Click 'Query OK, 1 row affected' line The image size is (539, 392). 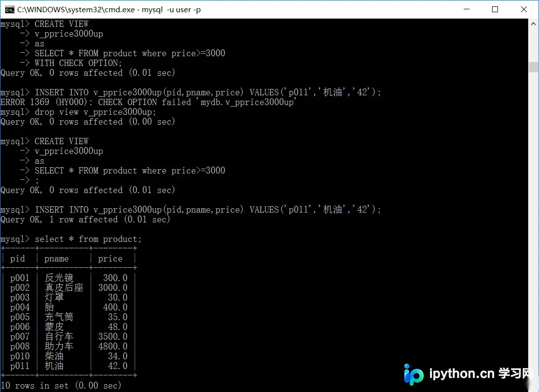pos(85,219)
